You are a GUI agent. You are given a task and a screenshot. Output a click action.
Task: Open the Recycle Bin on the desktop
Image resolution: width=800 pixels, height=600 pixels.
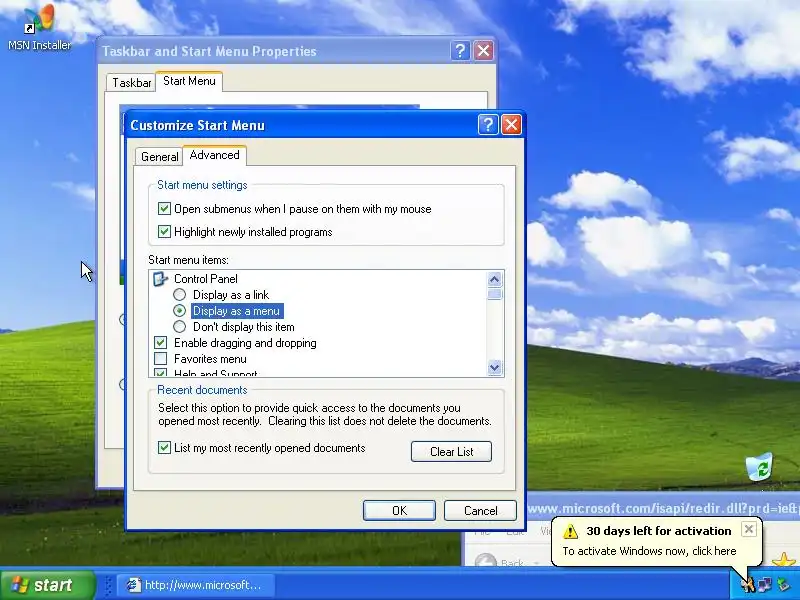click(759, 467)
